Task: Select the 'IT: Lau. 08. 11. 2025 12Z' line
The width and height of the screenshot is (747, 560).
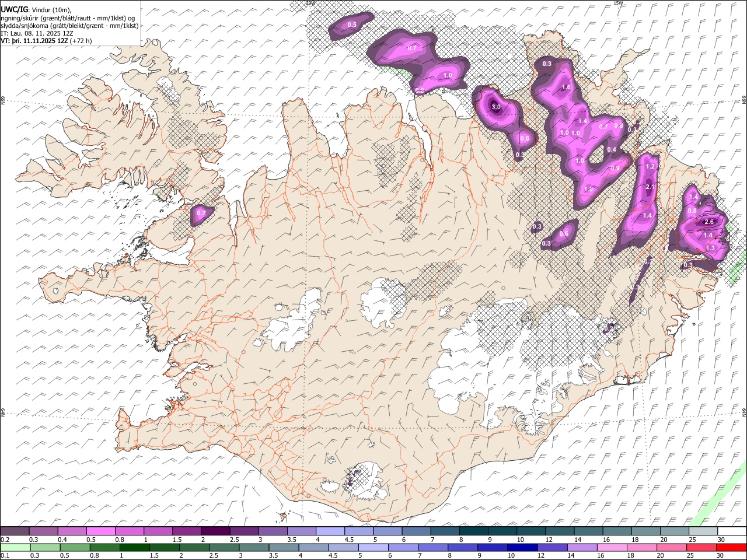Action: pos(37,33)
